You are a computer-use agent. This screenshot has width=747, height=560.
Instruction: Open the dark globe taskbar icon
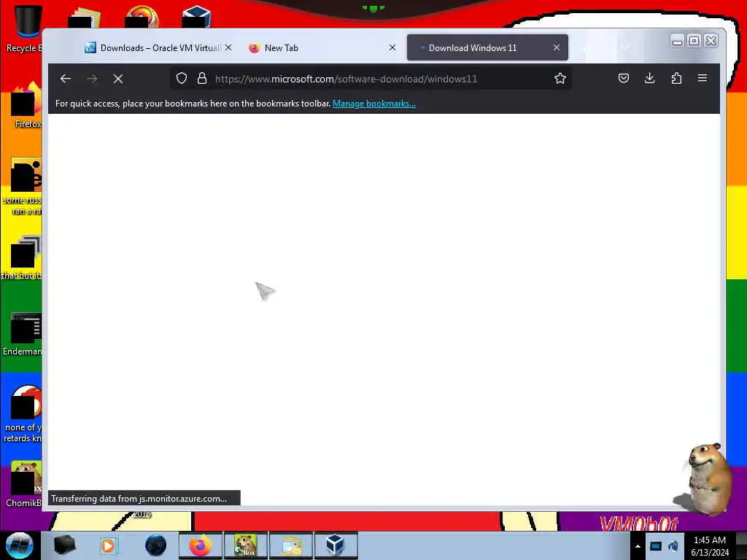coord(155,545)
